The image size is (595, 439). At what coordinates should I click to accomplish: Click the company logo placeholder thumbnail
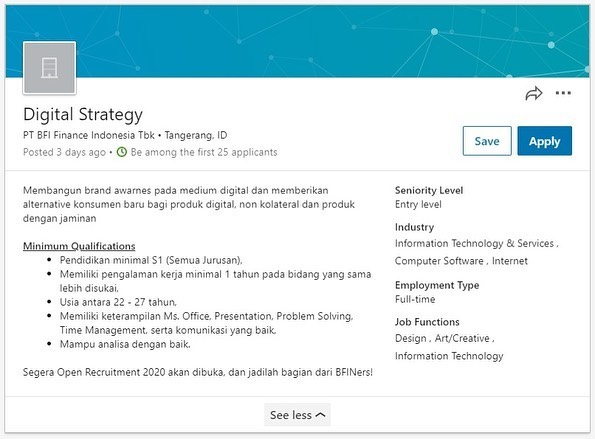49,68
